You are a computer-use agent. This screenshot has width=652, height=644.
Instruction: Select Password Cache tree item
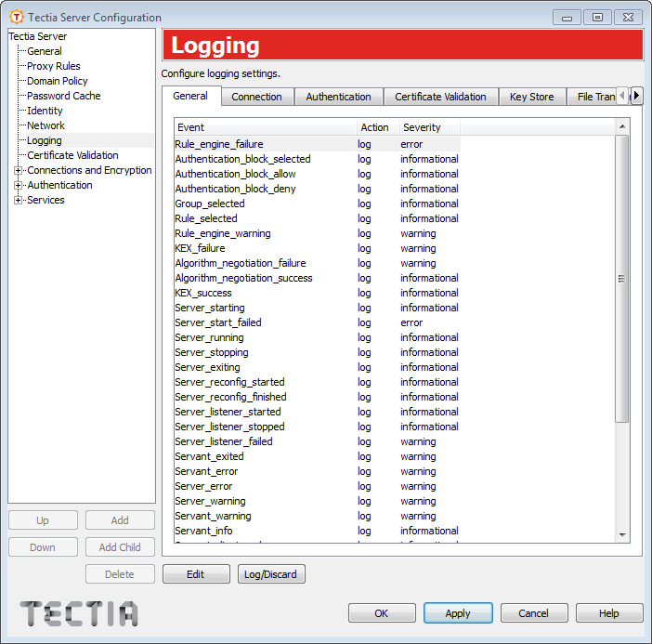tap(63, 96)
